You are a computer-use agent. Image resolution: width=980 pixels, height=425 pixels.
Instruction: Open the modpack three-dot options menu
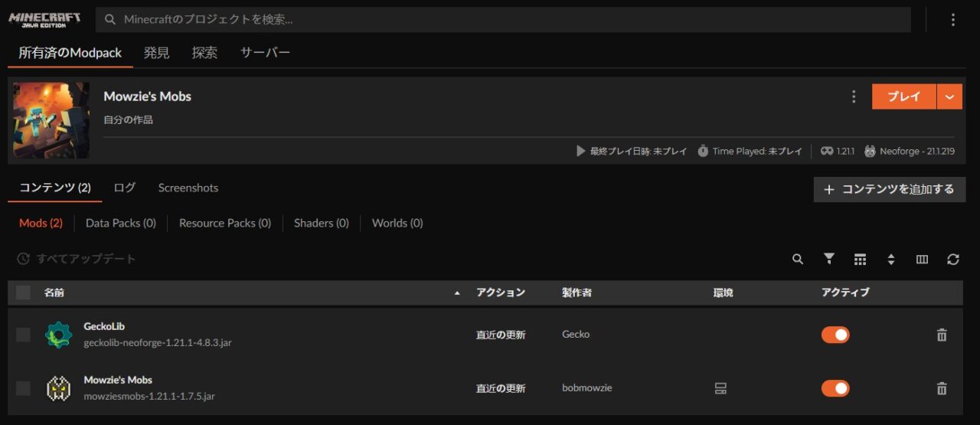(x=854, y=96)
